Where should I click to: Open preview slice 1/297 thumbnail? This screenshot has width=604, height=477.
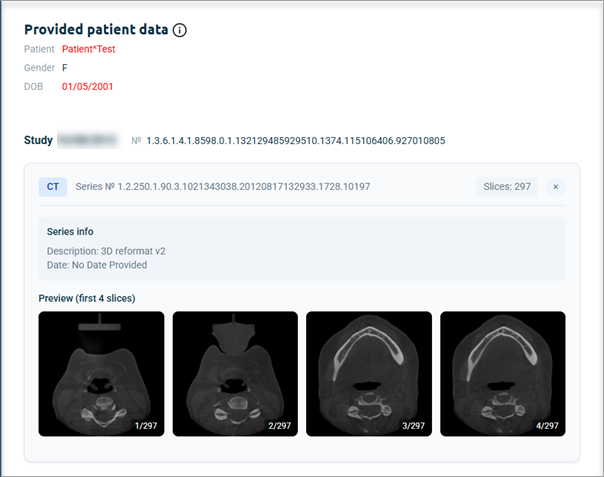[101, 374]
